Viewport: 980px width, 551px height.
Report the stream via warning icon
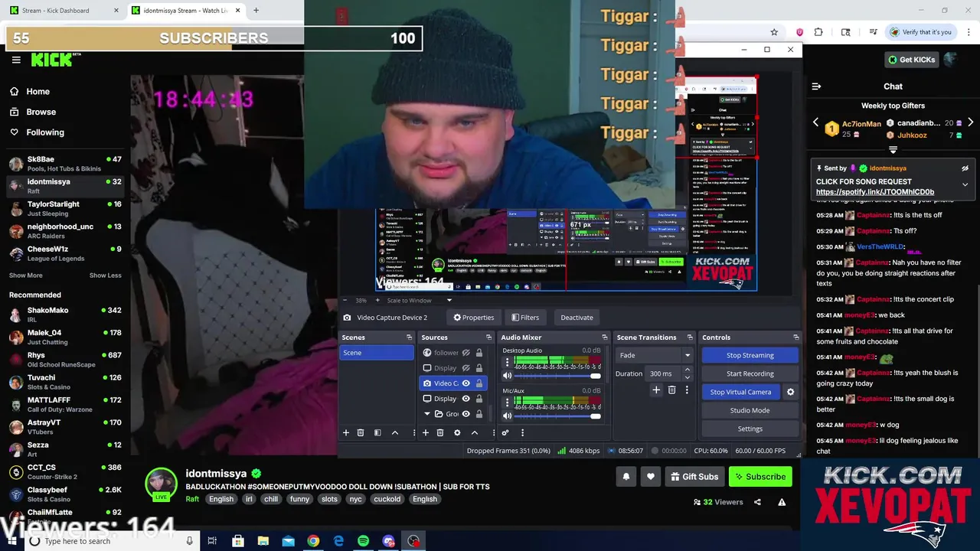[x=782, y=502]
